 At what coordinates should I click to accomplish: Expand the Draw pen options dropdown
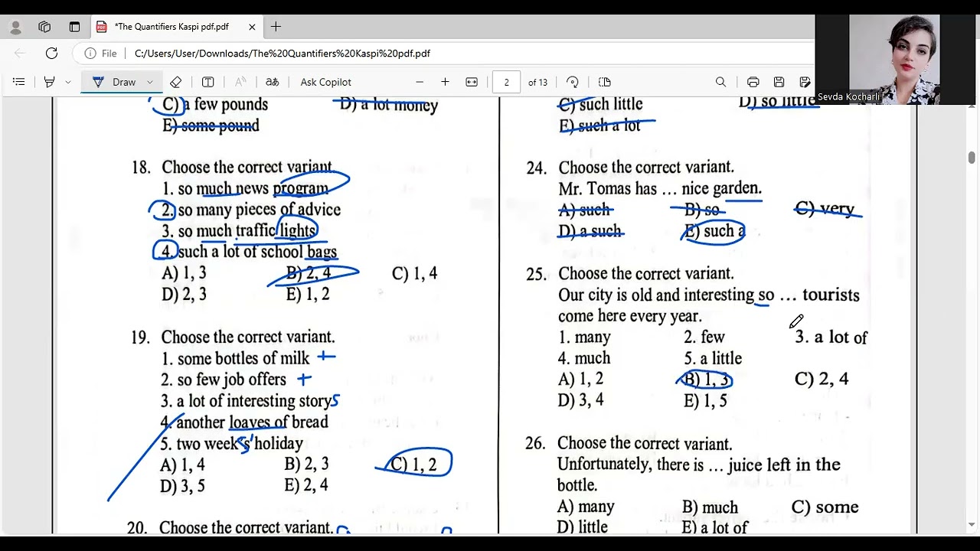[149, 82]
